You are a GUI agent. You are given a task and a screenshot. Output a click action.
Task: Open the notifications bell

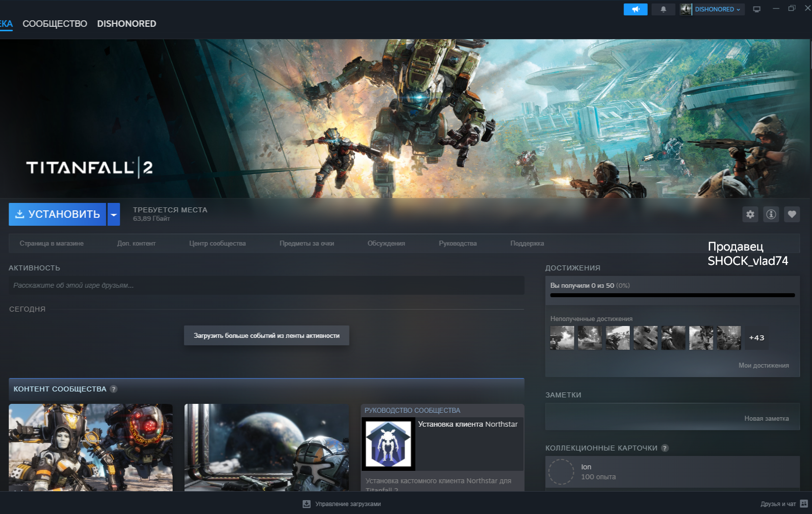pyautogui.click(x=663, y=9)
